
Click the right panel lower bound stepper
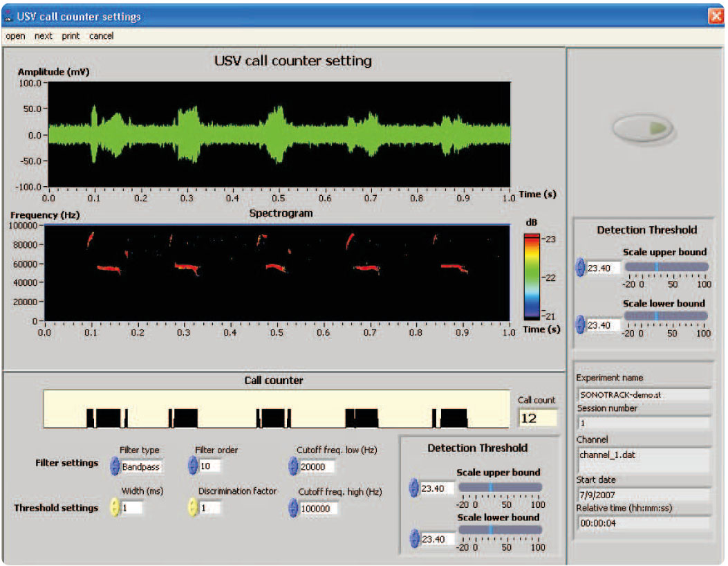coord(580,325)
